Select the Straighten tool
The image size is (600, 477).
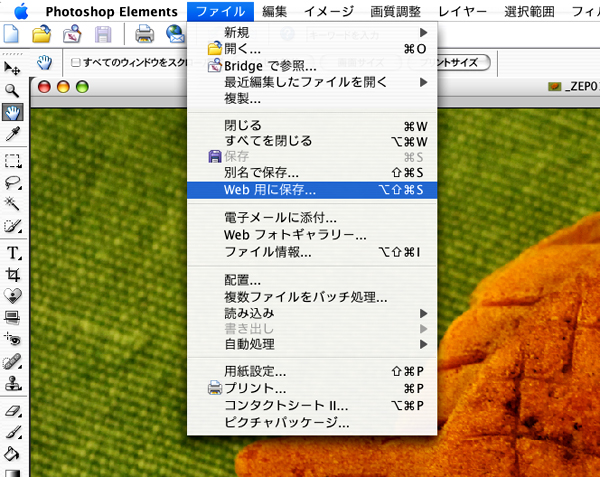click(x=12, y=317)
